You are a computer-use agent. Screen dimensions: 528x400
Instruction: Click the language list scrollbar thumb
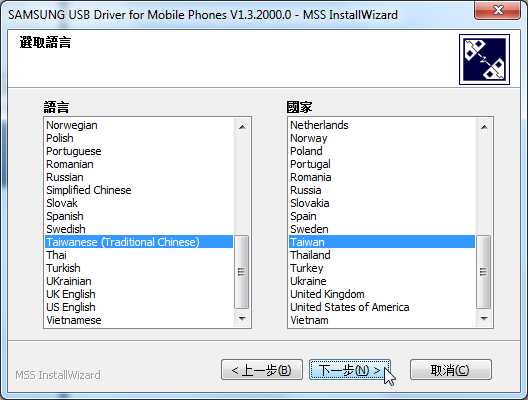[x=241, y=272]
